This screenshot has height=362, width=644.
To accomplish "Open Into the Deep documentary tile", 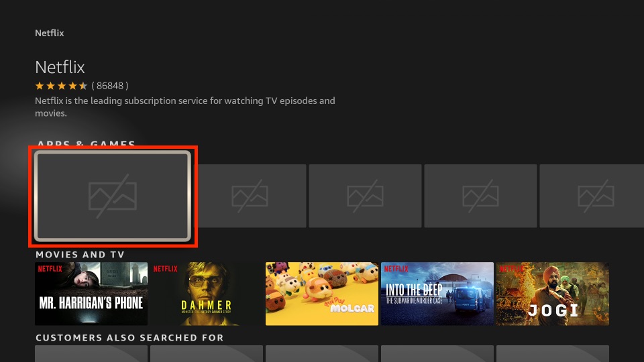I will click(x=437, y=294).
